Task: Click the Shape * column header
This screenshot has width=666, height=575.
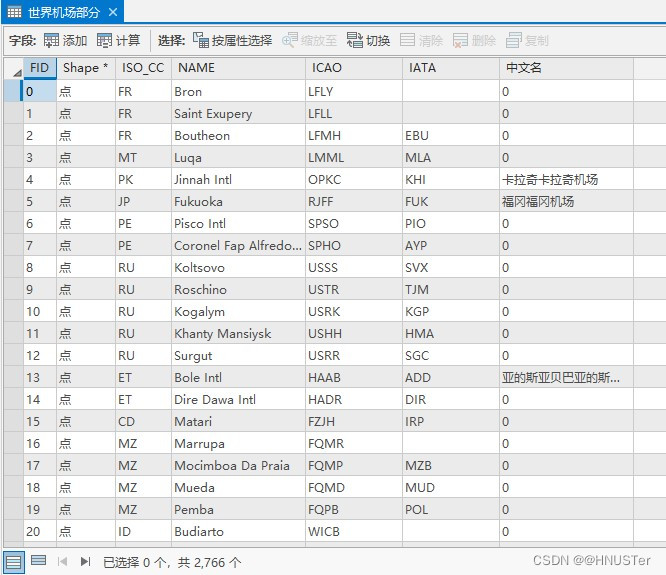Action: click(x=86, y=68)
